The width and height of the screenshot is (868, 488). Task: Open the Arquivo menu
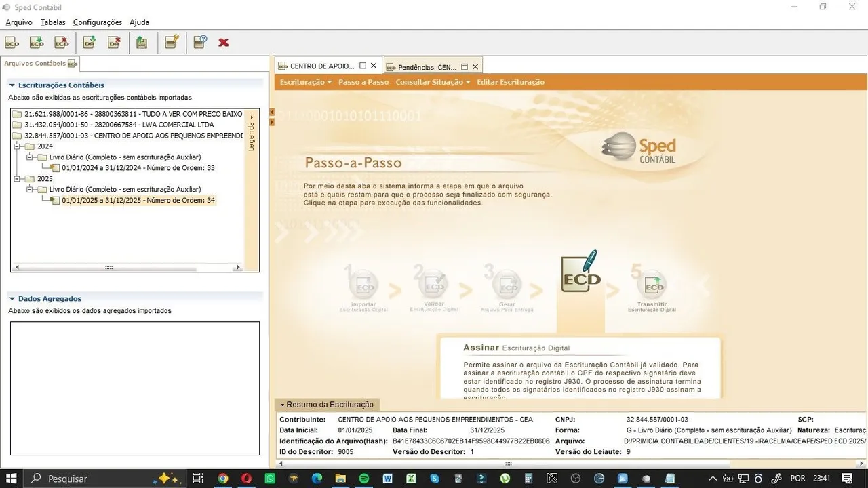(19, 22)
